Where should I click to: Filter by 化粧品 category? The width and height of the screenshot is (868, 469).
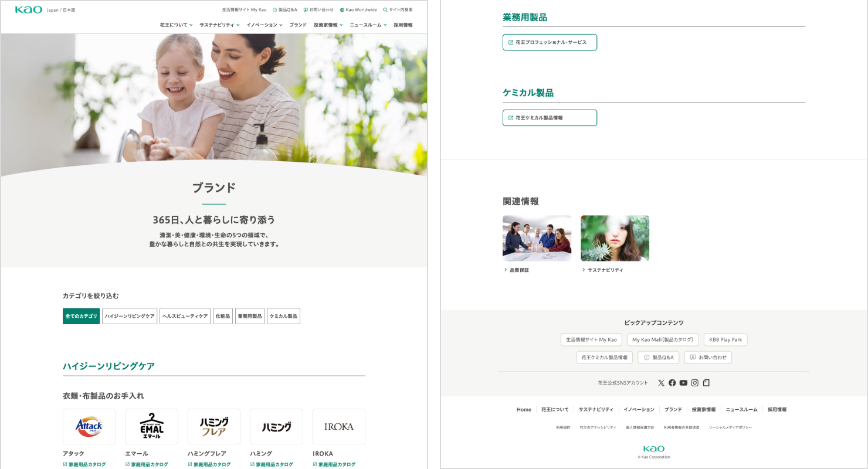click(x=223, y=316)
